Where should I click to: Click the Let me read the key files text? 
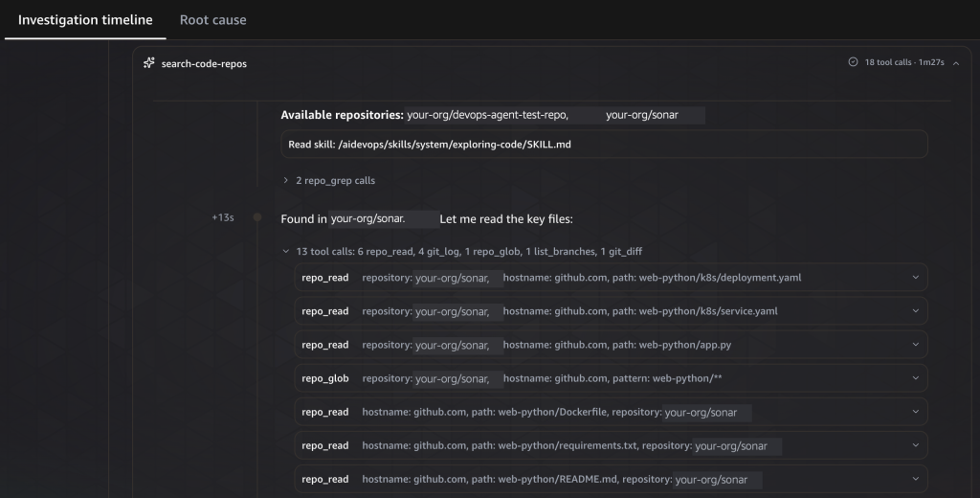[506, 219]
